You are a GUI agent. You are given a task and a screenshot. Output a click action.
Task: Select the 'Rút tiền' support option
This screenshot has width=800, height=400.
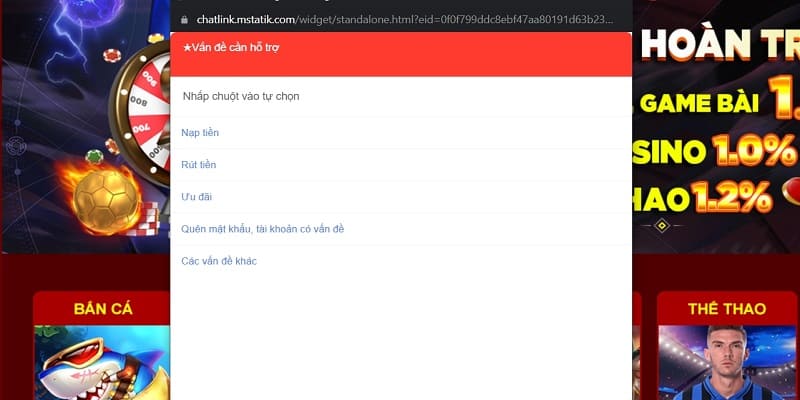click(199, 165)
